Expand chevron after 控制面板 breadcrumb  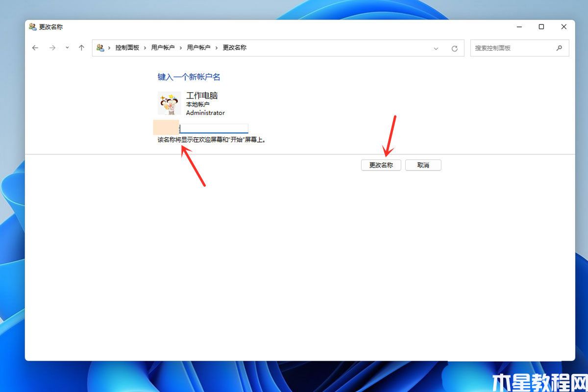point(146,48)
